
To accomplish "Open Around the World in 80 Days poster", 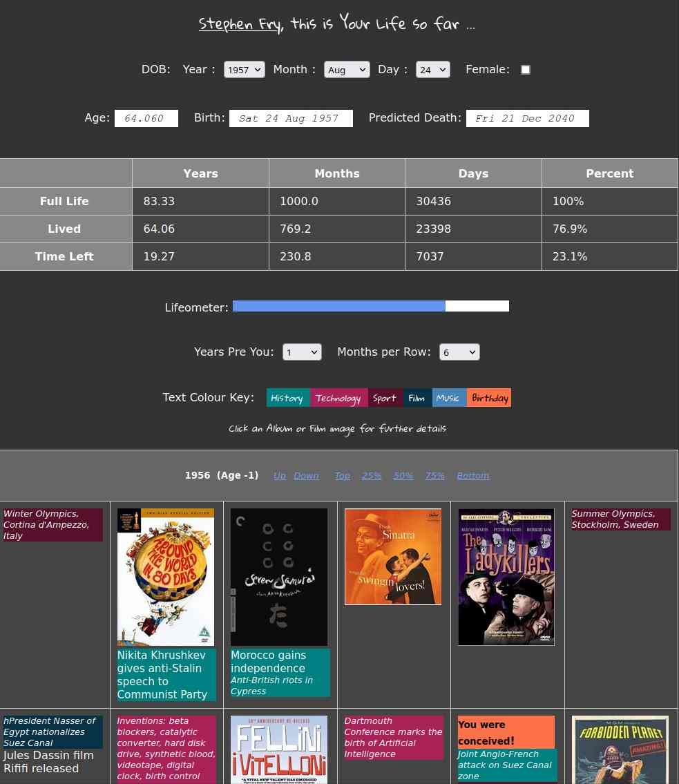I will [166, 577].
